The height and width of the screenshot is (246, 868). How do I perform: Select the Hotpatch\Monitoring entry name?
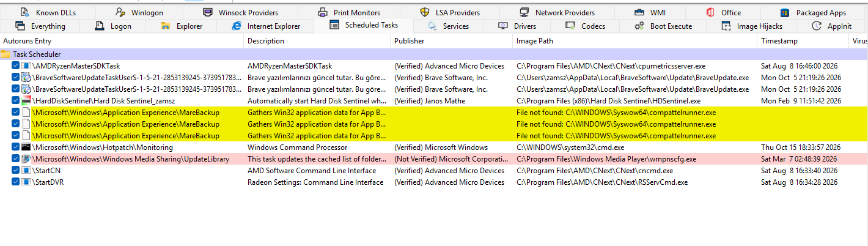tap(102, 147)
